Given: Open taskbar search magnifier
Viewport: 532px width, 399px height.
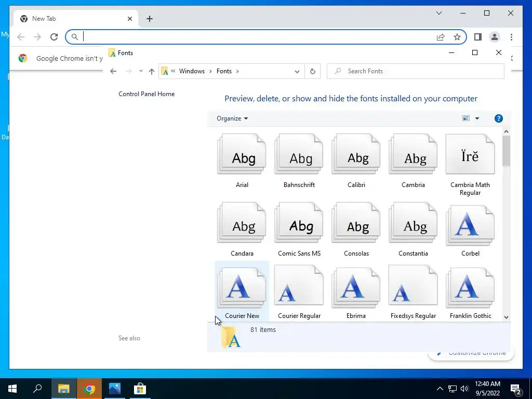Looking at the screenshot, I should point(37,389).
